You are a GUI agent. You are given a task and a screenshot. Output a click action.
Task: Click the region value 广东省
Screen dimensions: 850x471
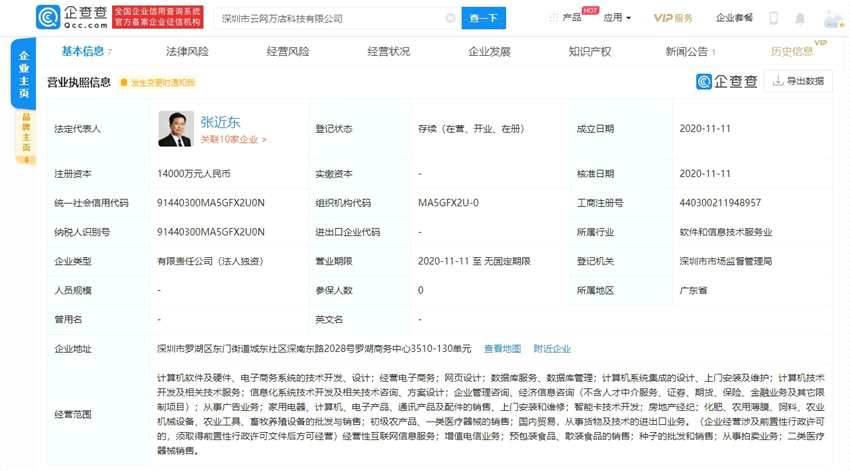pyautogui.click(x=693, y=291)
